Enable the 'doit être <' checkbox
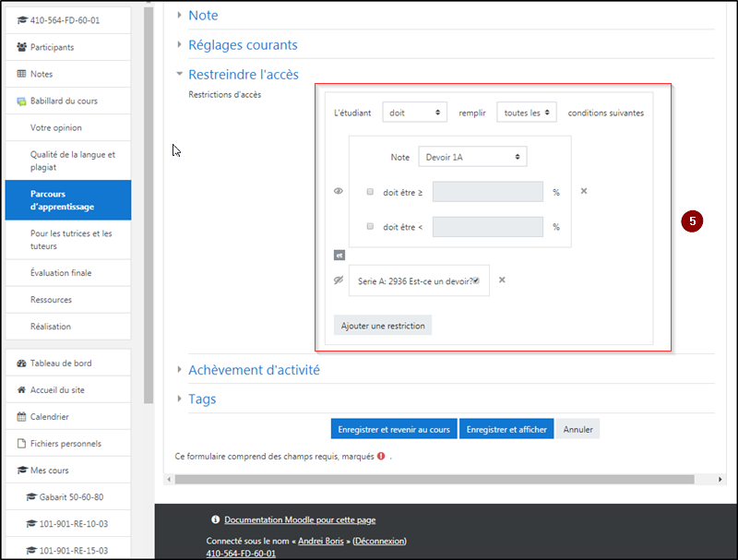This screenshot has height=560, width=738. (x=370, y=227)
